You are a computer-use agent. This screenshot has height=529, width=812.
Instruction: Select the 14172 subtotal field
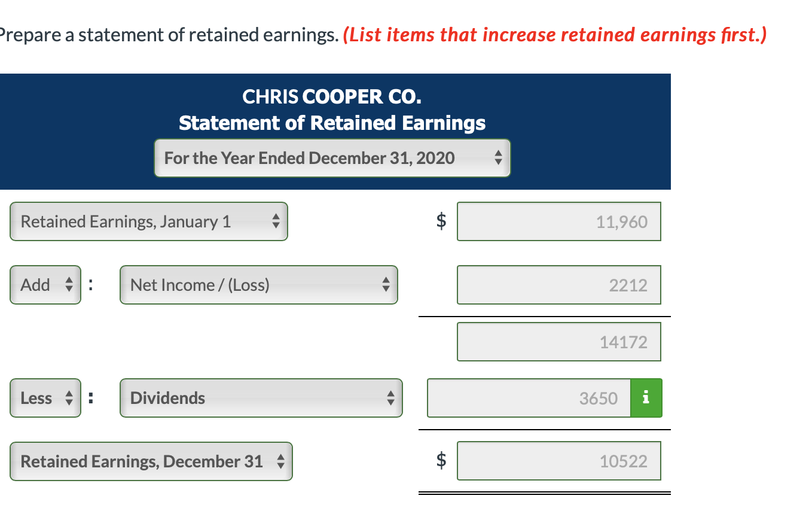tap(558, 342)
